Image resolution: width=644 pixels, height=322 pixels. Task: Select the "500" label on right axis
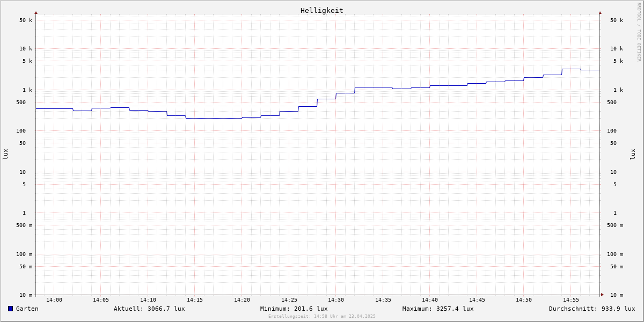coord(612,103)
